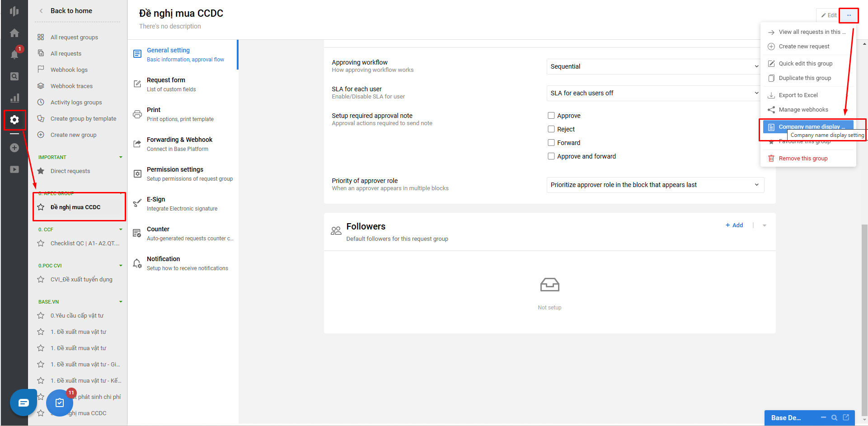Select Duplicate this group

click(x=808, y=78)
